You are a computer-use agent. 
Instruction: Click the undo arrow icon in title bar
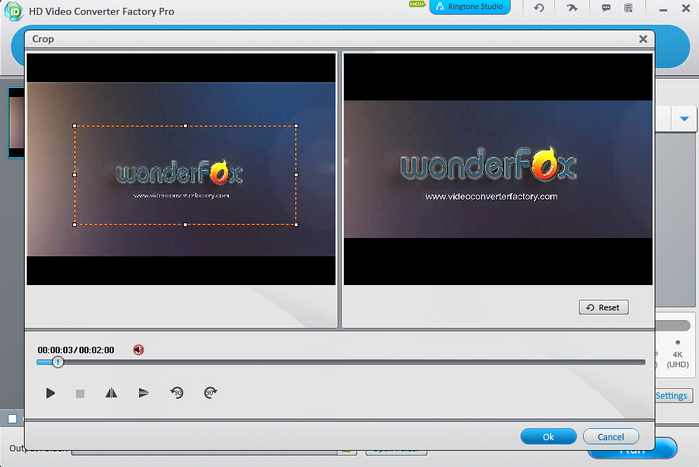pyautogui.click(x=539, y=8)
